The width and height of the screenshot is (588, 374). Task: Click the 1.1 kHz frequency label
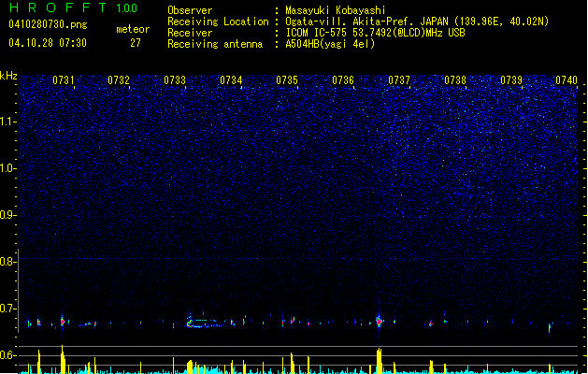(7, 122)
